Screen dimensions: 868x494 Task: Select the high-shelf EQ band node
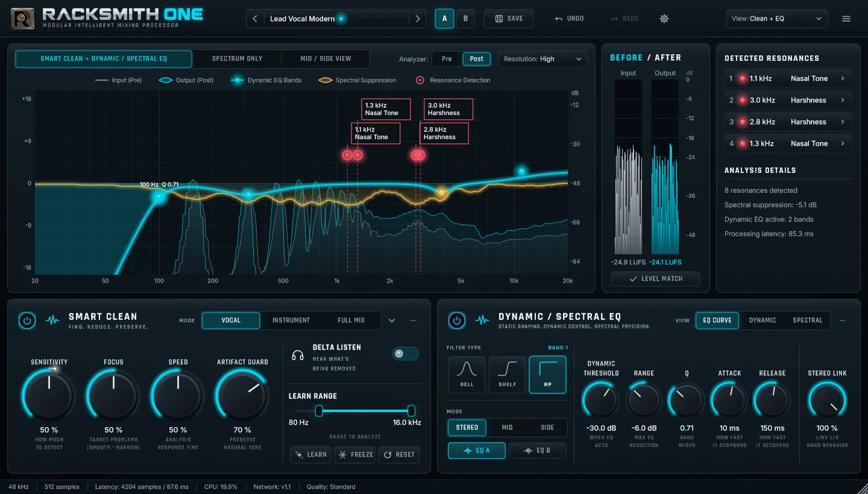click(522, 172)
